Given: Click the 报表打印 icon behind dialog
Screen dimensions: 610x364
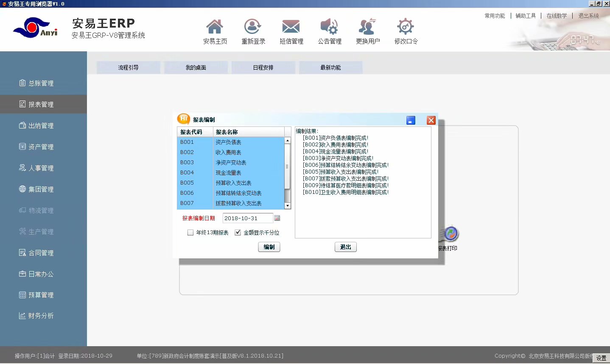Looking at the screenshot, I should tap(450, 235).
